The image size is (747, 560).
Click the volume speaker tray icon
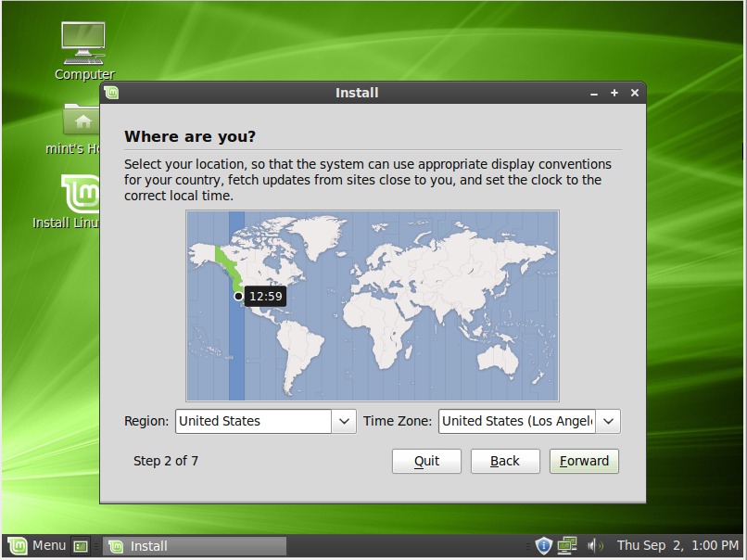[x=595, y=546]
